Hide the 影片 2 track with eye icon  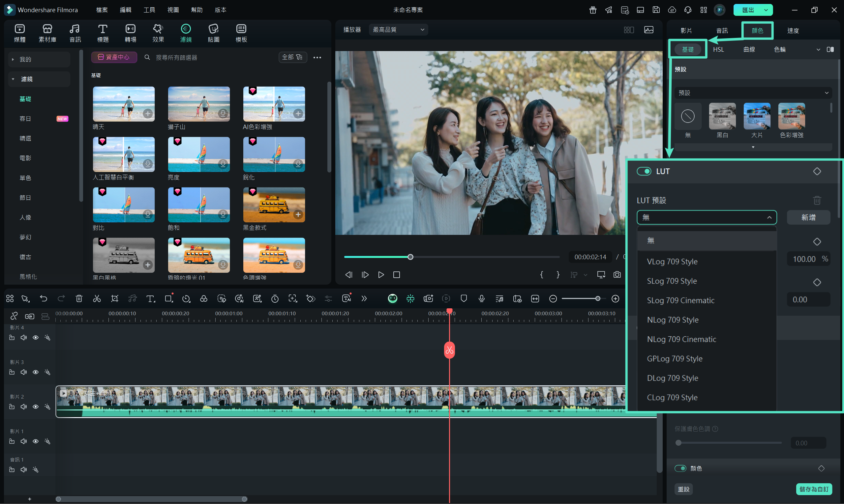coord(35,407)
